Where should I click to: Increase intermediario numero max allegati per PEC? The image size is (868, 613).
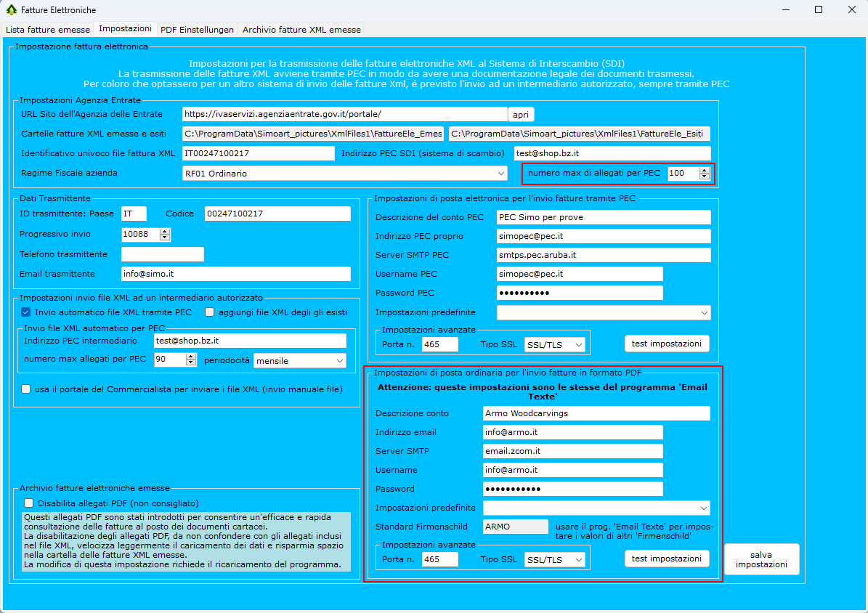191,356
